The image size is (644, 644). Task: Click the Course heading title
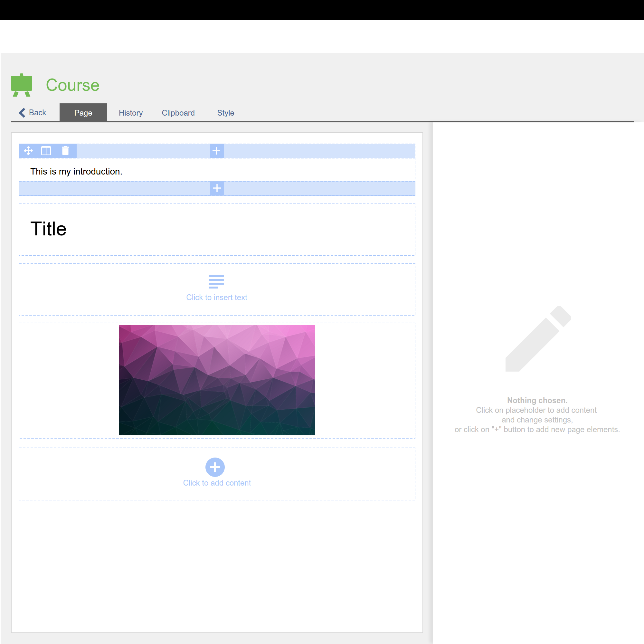click(x=73, y=85)
